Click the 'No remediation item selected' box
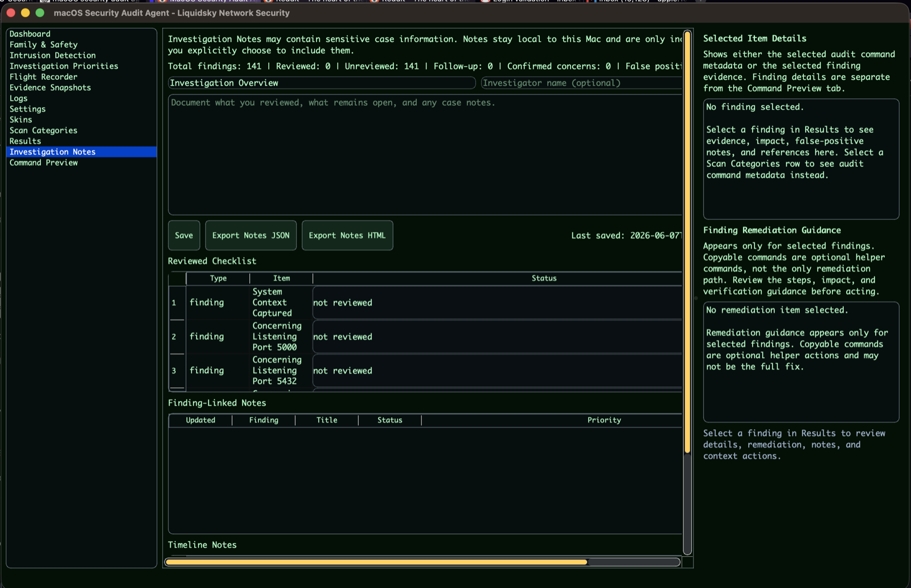Image resolution: width=911 pixels, height=588 pixels. tap(801, 362)
